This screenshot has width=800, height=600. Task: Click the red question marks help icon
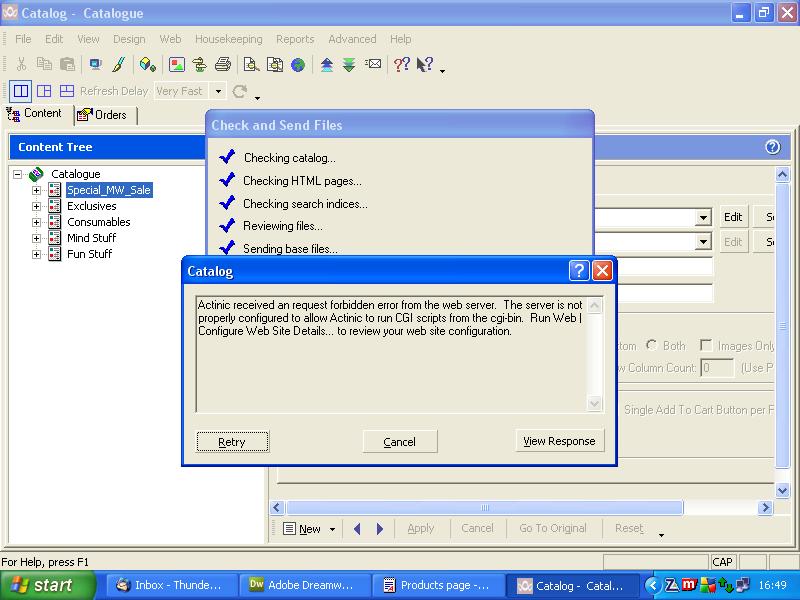(401, 65)
